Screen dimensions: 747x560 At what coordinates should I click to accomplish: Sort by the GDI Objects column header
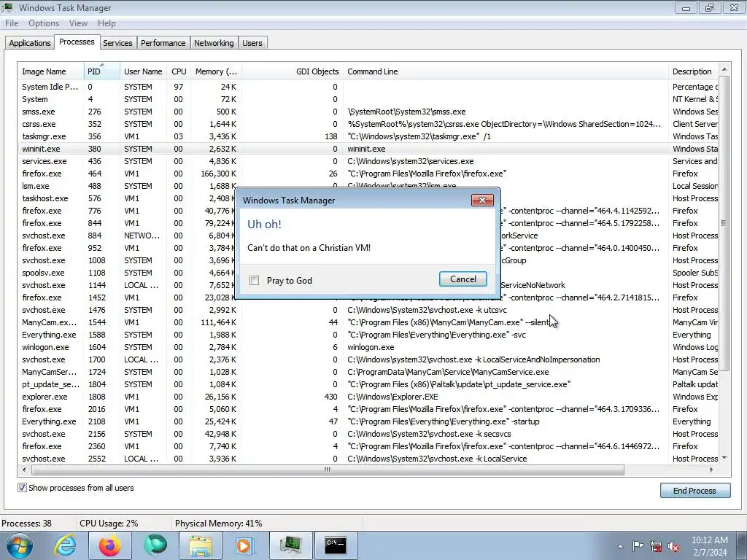292,71
